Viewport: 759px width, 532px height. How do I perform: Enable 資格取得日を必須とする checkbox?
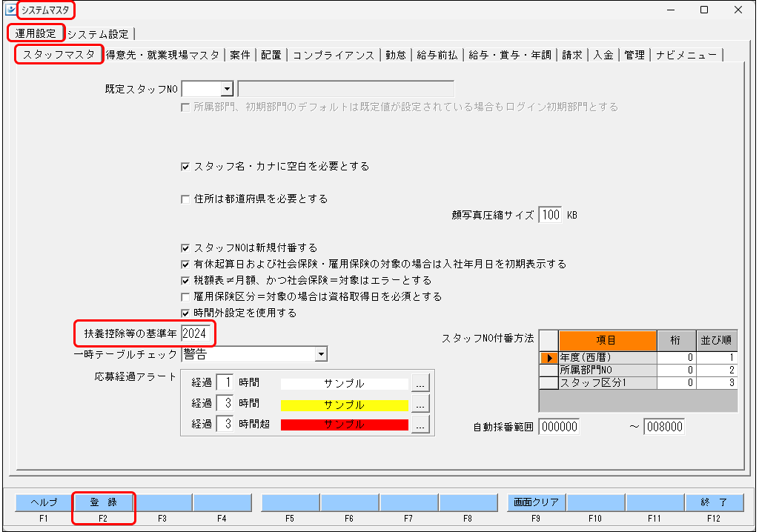185,297
